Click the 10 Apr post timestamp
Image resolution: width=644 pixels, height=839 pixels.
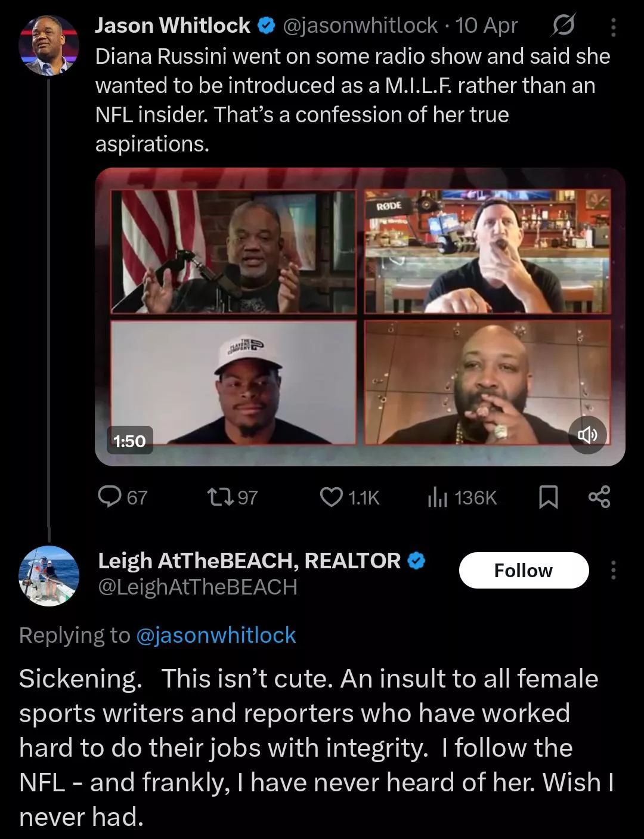pos(487,26)
